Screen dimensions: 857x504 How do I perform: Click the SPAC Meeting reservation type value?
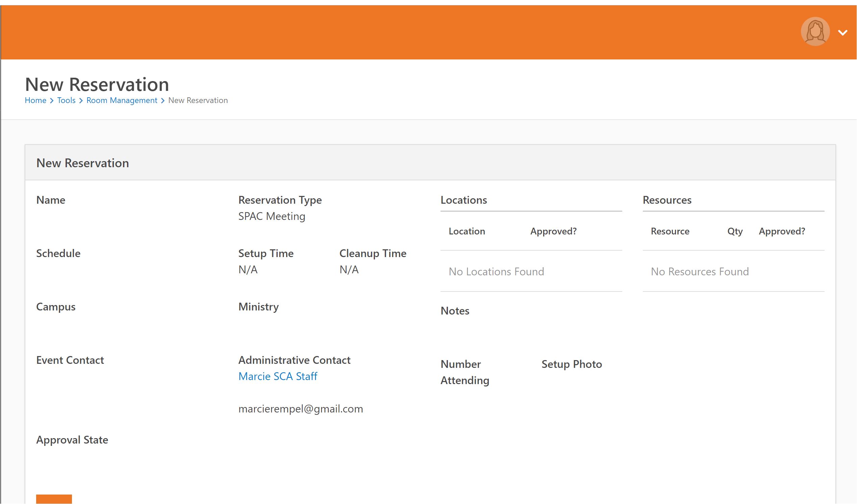point(272,216)
